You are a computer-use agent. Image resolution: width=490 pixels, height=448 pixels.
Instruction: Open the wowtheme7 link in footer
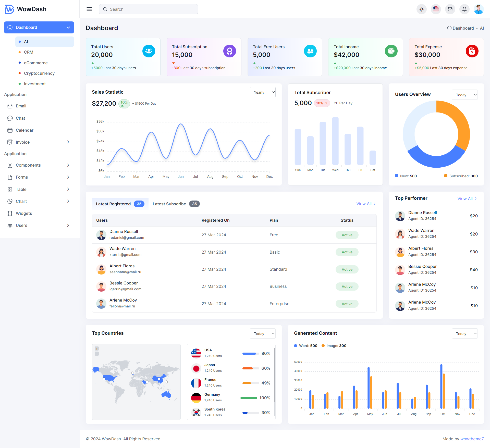(472, 439)
